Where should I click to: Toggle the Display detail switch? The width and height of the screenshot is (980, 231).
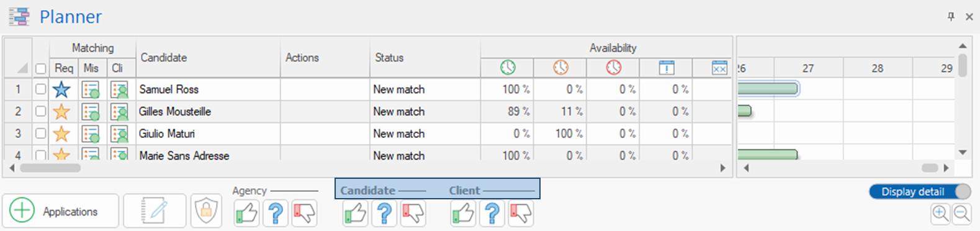[920, 192]
